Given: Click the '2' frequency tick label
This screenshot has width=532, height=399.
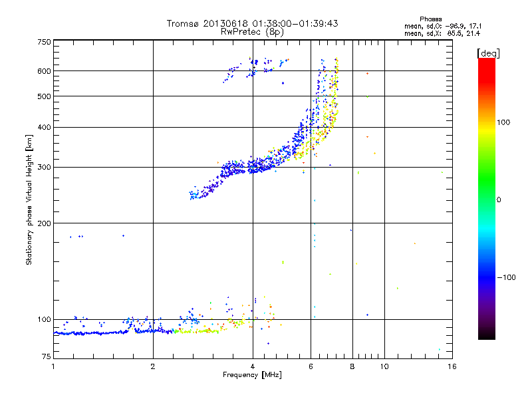Looking at the screenshot, I should (153, 366).
